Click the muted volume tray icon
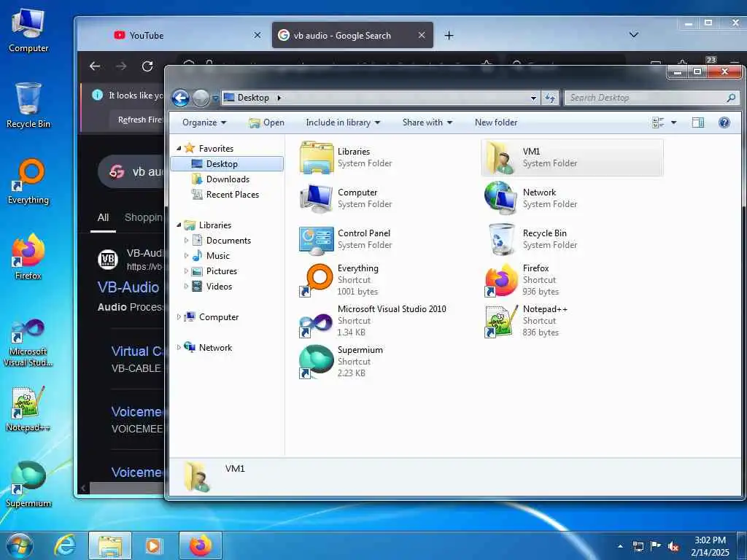 [673, 547]
